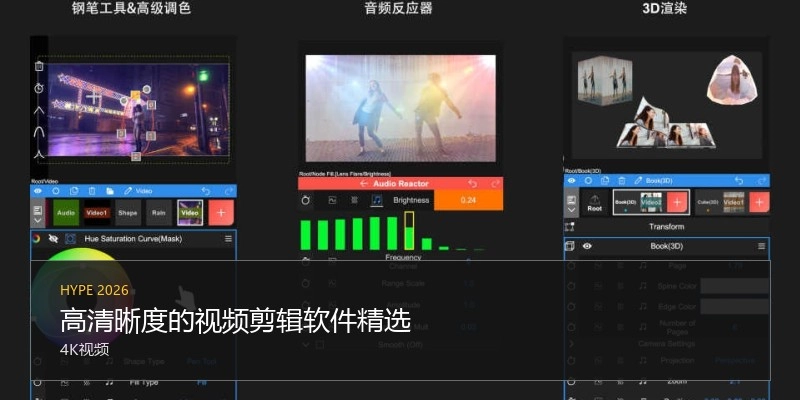Click the color wheel icon beside Hue Saturation Curve
The image size is (800, 400).
(x=36, y=239)
